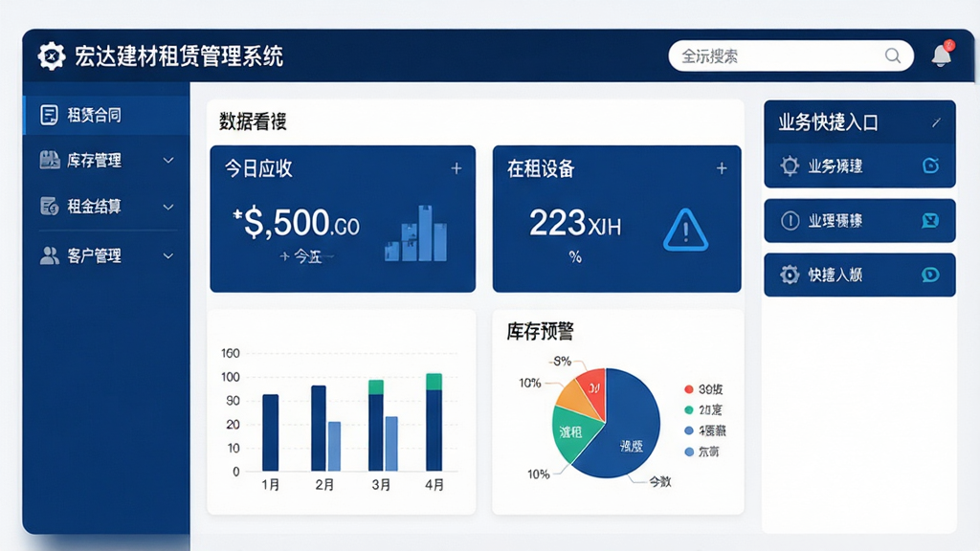Click the 3月 axis label
This screenshot has width=980, height=551.
coord(381,485)
